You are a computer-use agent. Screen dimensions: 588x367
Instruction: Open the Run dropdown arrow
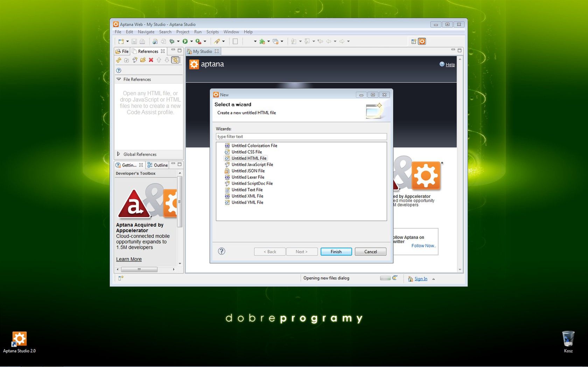point(191,41)
